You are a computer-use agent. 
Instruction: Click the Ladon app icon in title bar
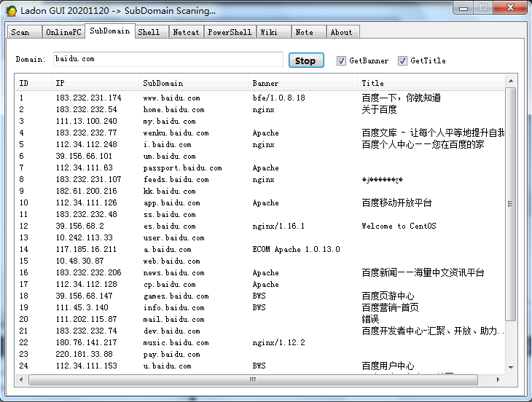pos(11,11)
